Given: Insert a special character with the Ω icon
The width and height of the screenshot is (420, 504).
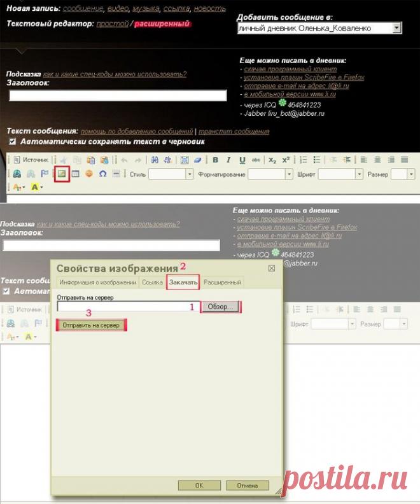Looking at the screenshot, I should click(x=102, y=174).
